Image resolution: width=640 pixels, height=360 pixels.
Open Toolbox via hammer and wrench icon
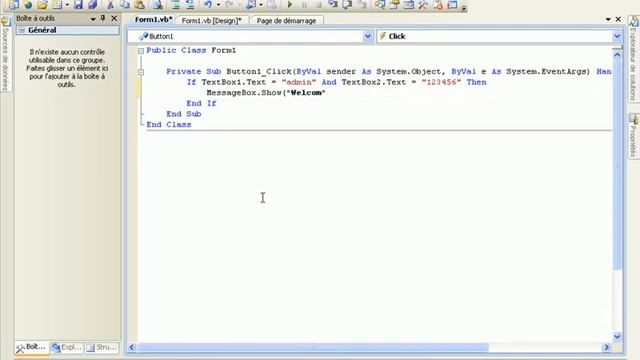pos(423,4)
